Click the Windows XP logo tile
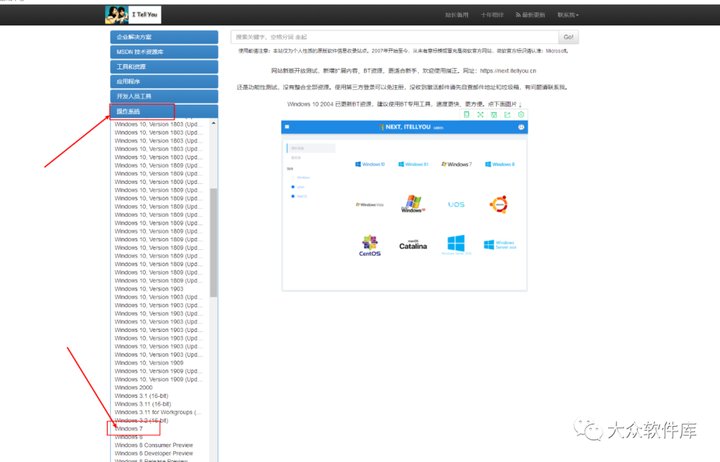This screenshot has width=720, height=462. tap(413, 204)
